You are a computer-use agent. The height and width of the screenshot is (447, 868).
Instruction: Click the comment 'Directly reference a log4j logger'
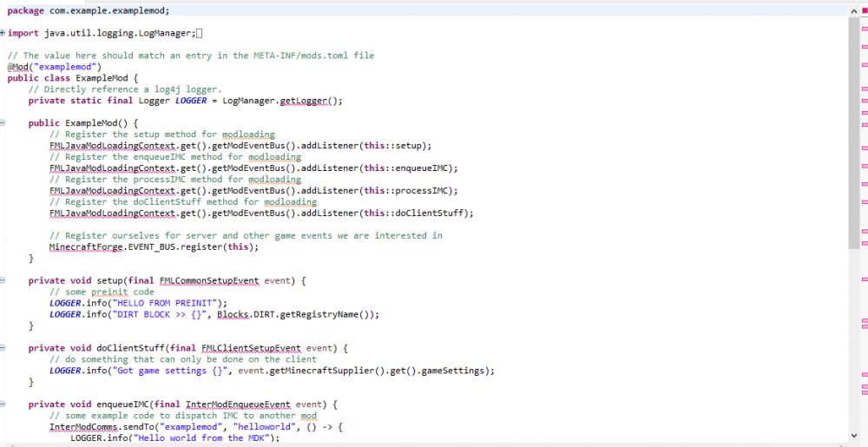(125, 89)
